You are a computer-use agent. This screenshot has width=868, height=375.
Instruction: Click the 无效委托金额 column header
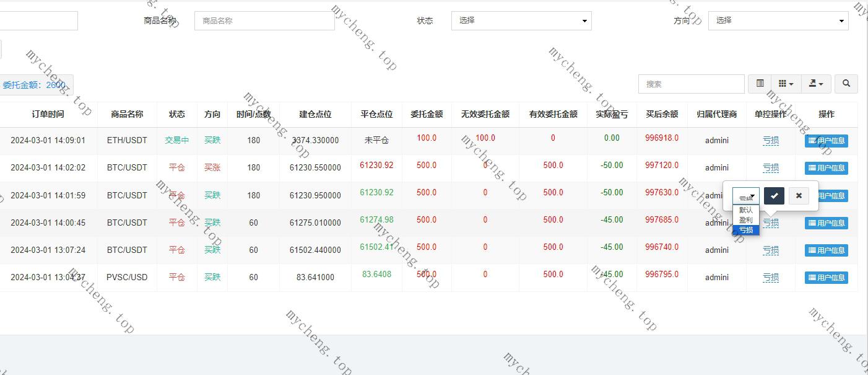tap(485, 114)
